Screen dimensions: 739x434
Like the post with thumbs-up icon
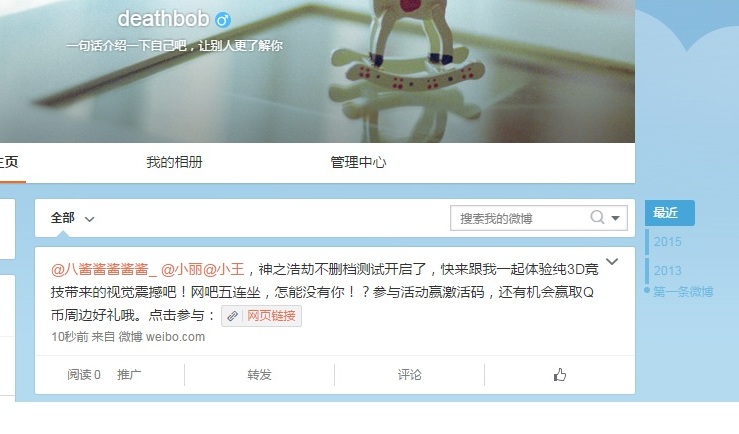click(x=559, y=375)
